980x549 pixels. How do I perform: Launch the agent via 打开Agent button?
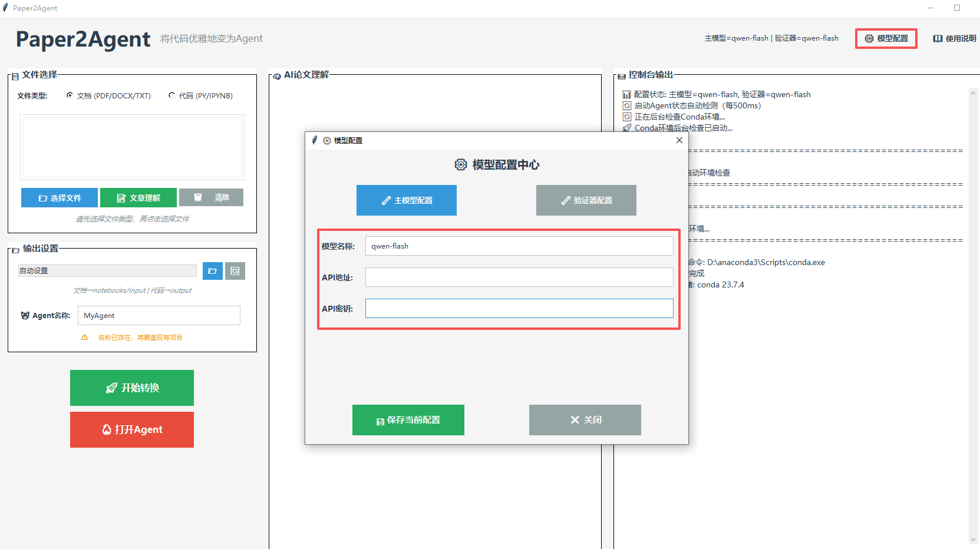point(132,429)
